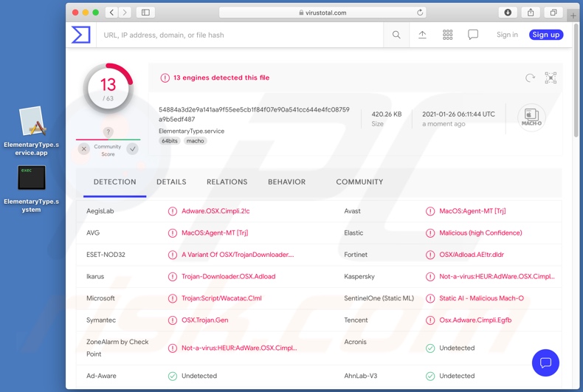Open the apps grid icon
The image size is (583, 392).
tap(448, 35)
